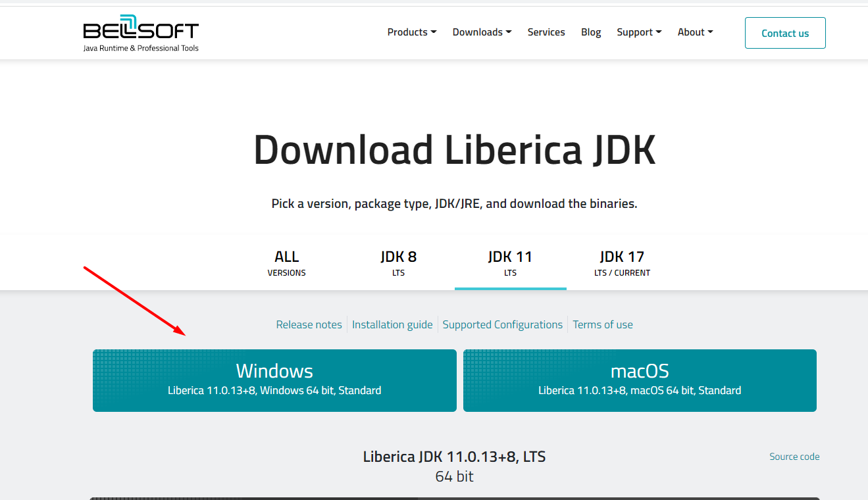Click the Download Liberica JDK title
Viewport: 868px width, 500px height.
[455, 150]
